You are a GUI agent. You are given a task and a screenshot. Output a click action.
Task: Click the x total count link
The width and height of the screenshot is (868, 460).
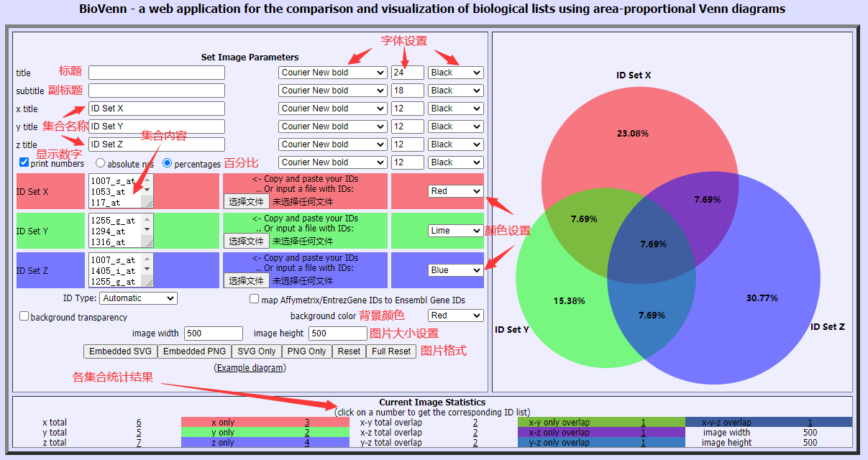point(139,423)
